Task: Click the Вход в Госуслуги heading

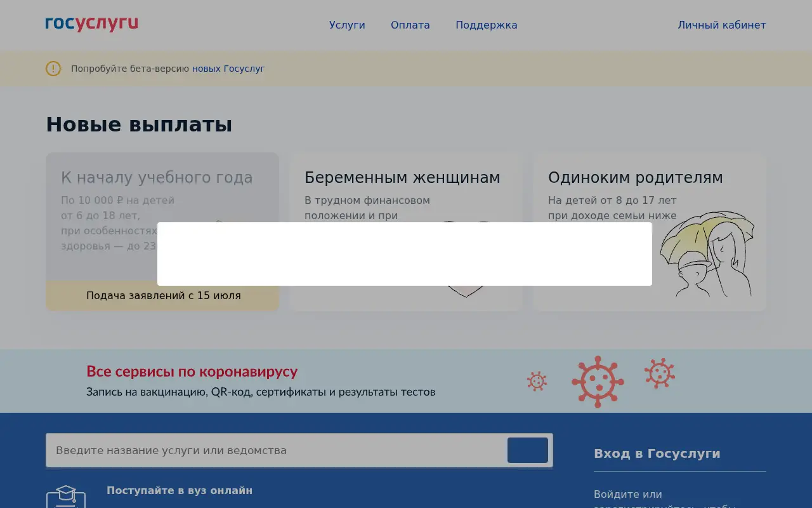Action: (657, 453)
